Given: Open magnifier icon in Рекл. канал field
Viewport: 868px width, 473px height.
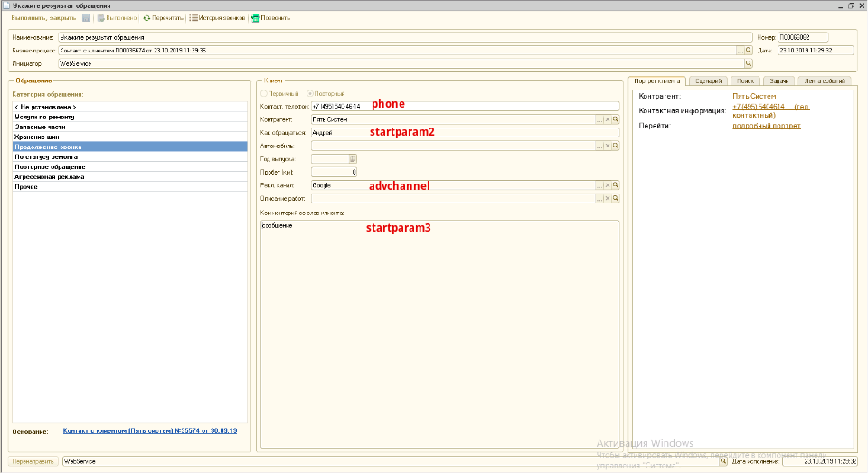Looking at the screenshot, I should (616, 184).
